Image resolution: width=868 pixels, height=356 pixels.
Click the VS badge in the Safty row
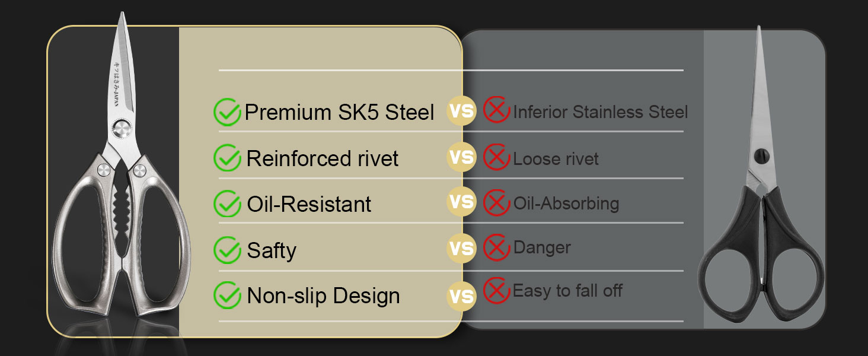pyautogui.click(x=461, y=249)
